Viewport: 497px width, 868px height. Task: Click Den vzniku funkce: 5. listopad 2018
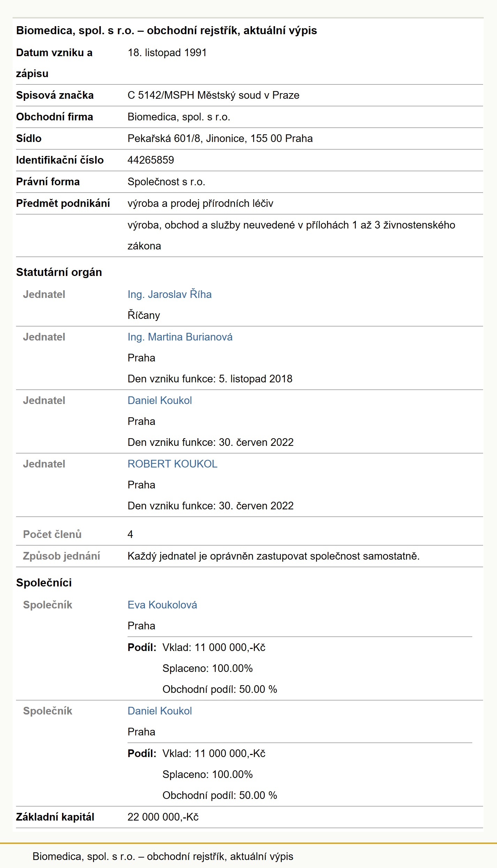pos(210,379)
